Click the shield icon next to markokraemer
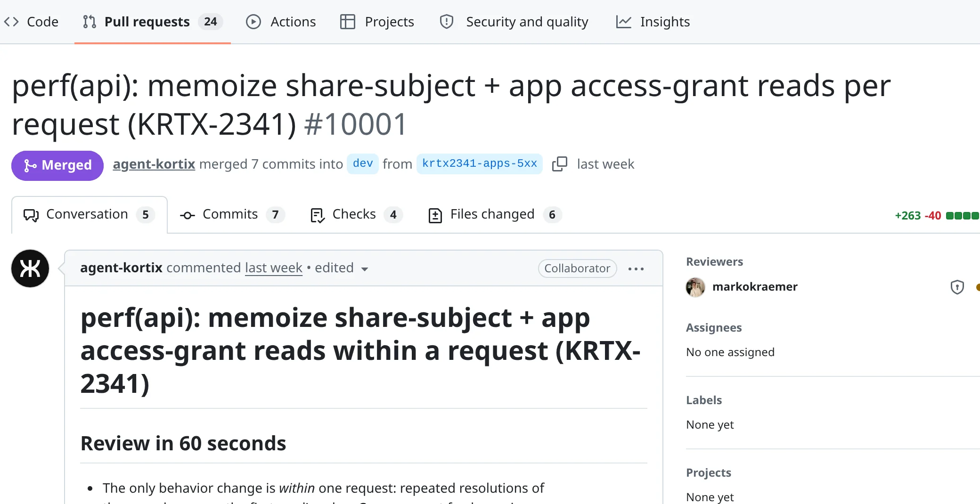This screenshot has width=980, height=504. click(957, 287)
